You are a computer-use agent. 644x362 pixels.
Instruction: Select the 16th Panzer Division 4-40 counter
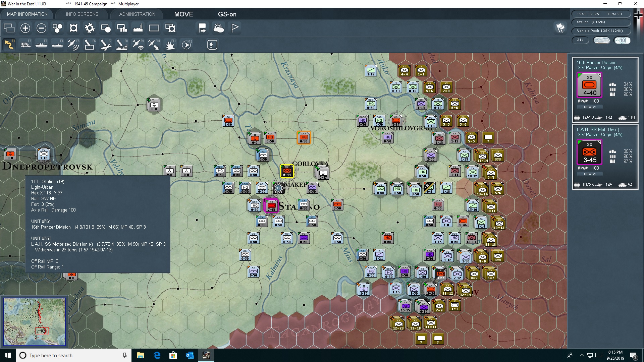pos(589,86)
